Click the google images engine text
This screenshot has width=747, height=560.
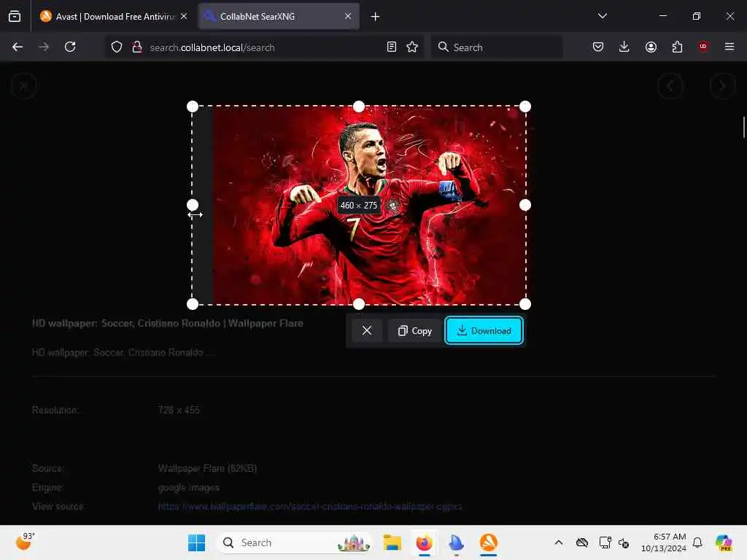[189, 488]
